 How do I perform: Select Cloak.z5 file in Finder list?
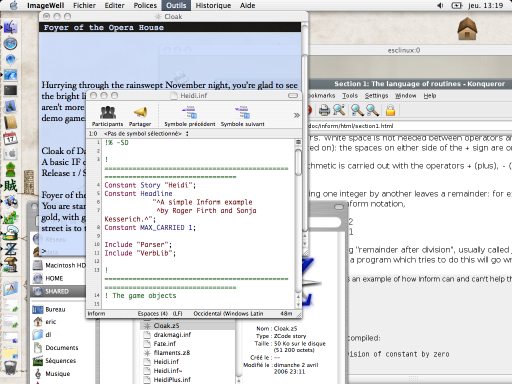tap(188, 326)
